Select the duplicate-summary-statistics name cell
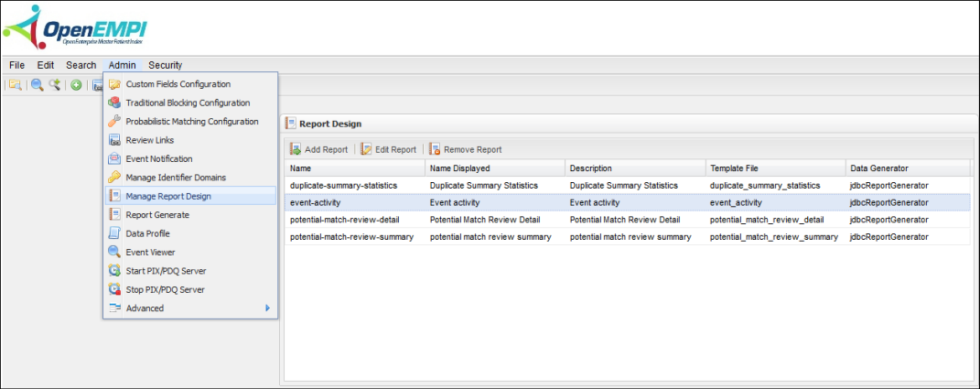This screenshot has width=980, height=389. (x=355, y=185)
